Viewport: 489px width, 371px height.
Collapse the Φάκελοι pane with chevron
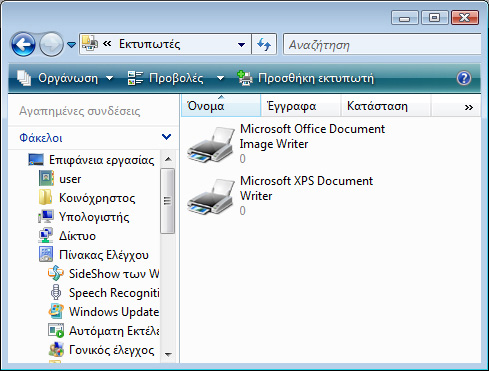coord(166,137)
